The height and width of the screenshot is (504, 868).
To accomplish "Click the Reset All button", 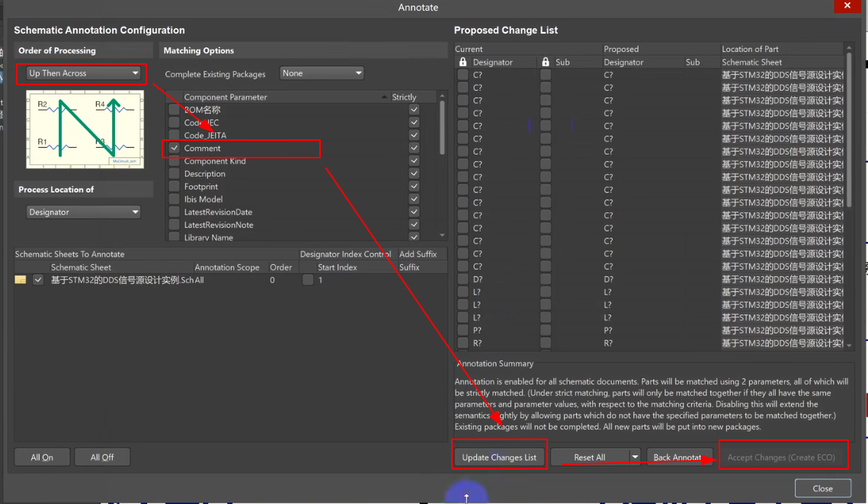I will 590,457.
